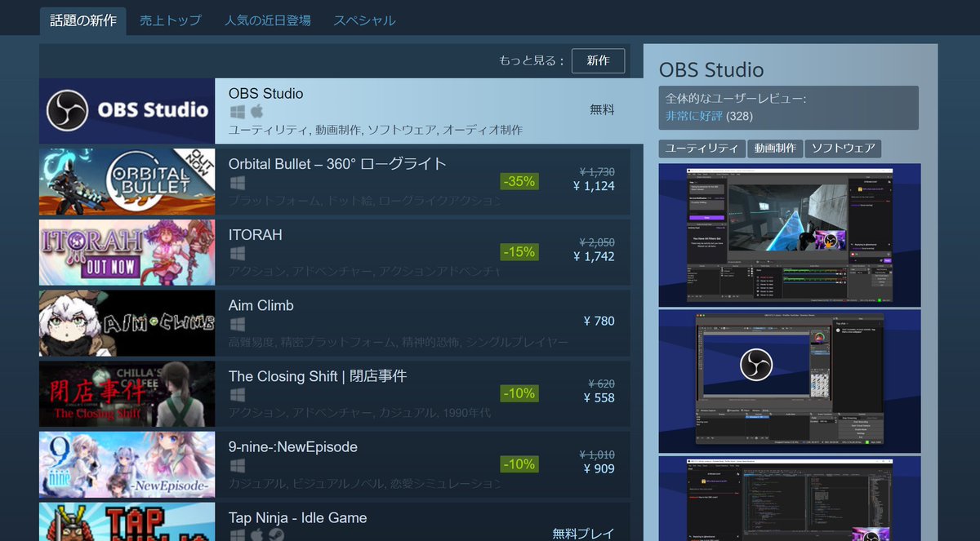Open Orbital Bullet – 360° ローグライト title
This screenshot has width=980, height=541.
click(337, 164)
